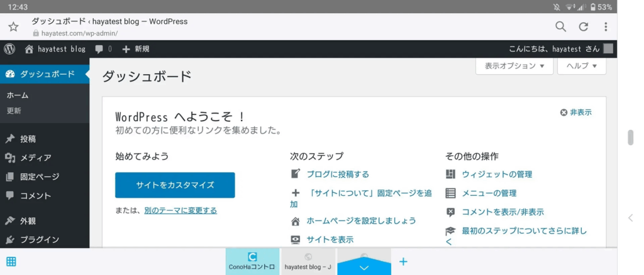This screenshot has width=644, height=275.
Task: Tap the URL address hayatest.com/wp-admin/
Action: pyautogui.click(x=79, y=33)
